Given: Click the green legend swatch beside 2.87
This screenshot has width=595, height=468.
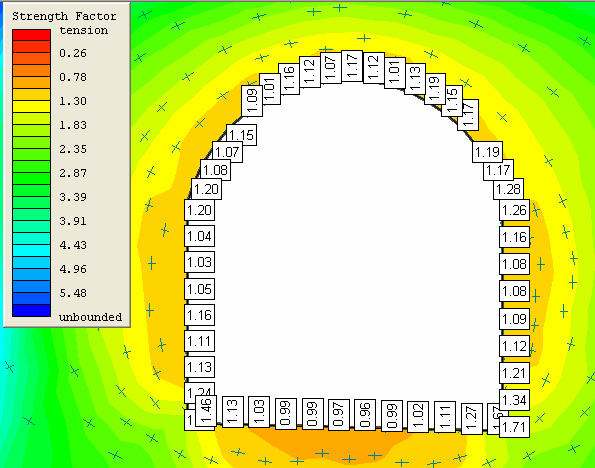Looking at the screenshot, I should 31,178.
